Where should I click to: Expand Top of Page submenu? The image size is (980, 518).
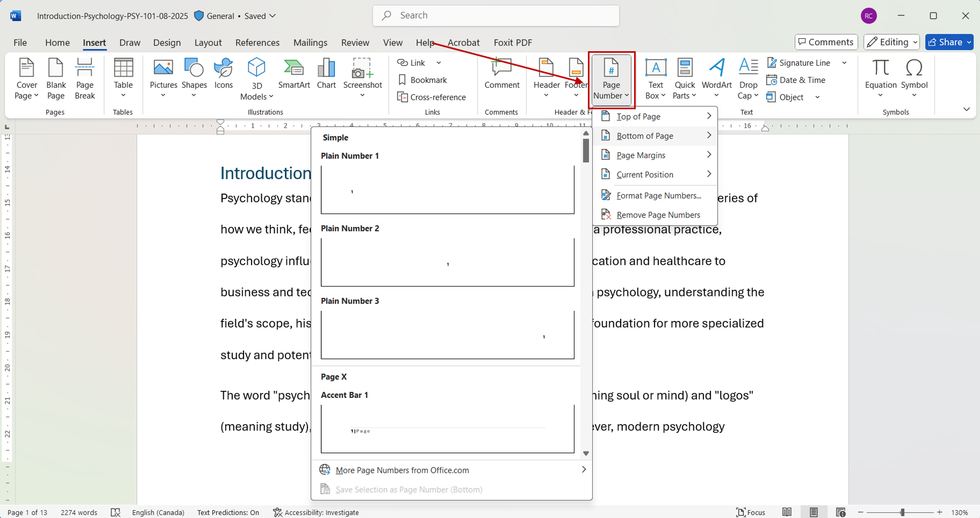point(655,116)
